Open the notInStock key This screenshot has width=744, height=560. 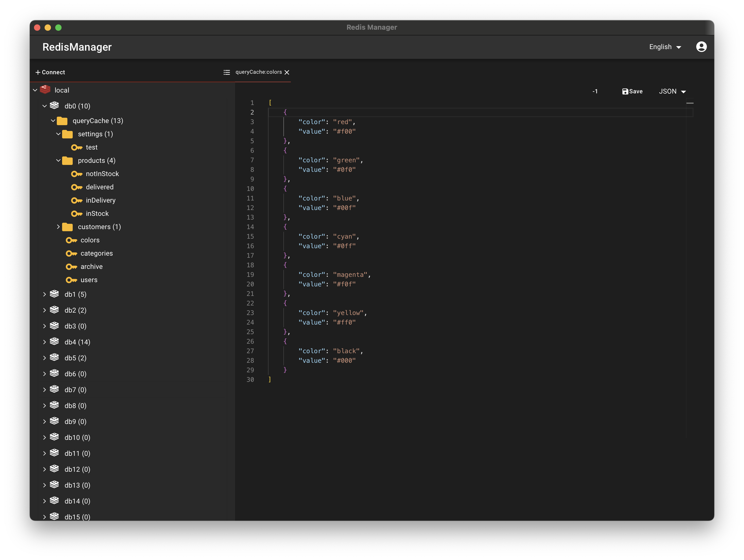point(102,174)
